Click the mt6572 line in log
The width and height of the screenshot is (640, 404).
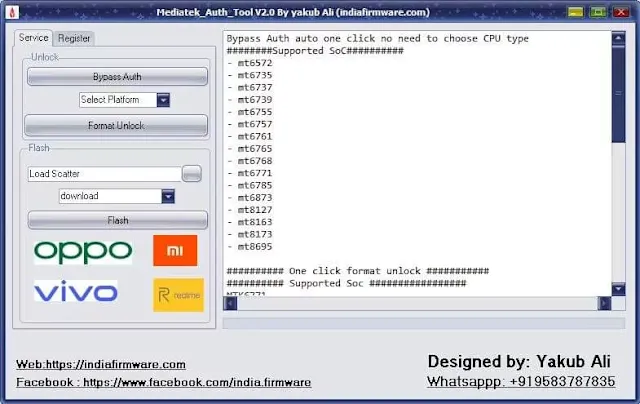249,63
